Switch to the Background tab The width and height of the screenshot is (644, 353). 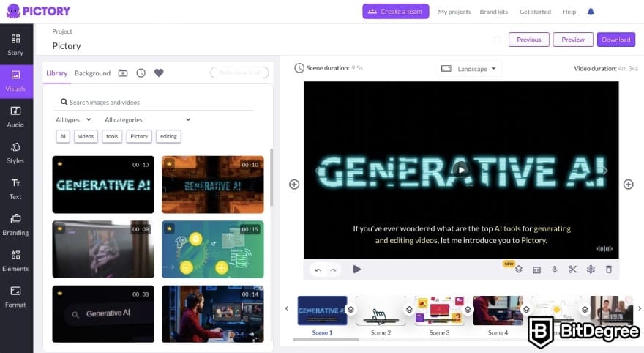pos(92,73)
